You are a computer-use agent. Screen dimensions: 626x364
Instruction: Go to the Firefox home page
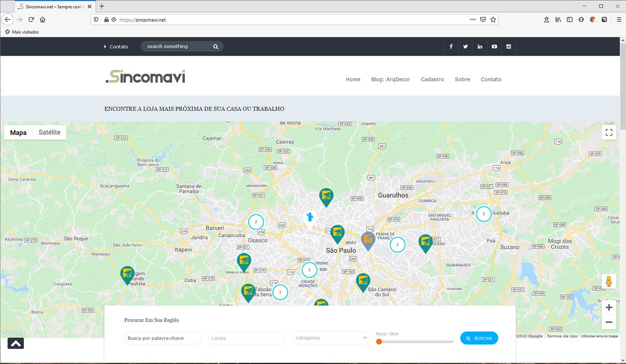pyautogui.click(x=43, y=20)
